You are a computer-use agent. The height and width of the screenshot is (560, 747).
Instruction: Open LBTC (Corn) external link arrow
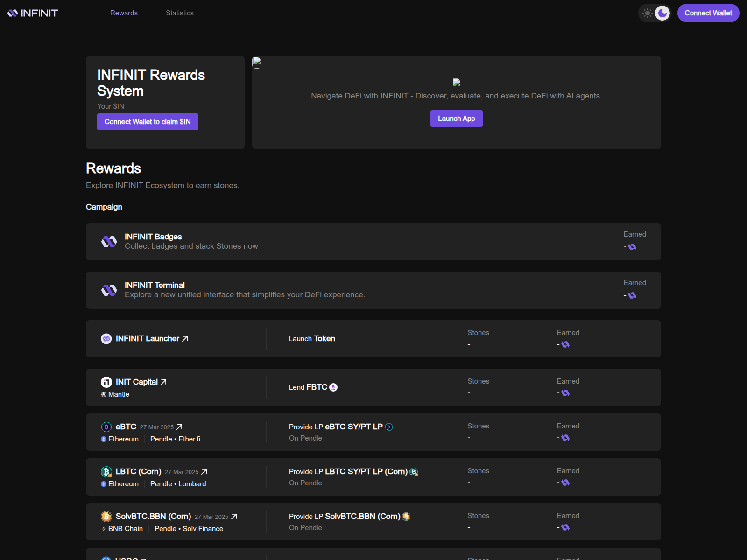coord(204,472)
